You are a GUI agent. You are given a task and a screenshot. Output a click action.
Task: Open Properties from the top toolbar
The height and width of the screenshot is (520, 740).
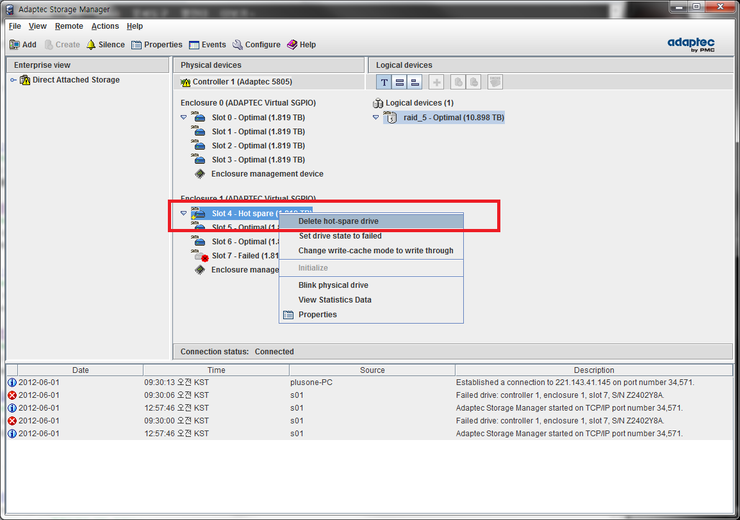(157, 44)
